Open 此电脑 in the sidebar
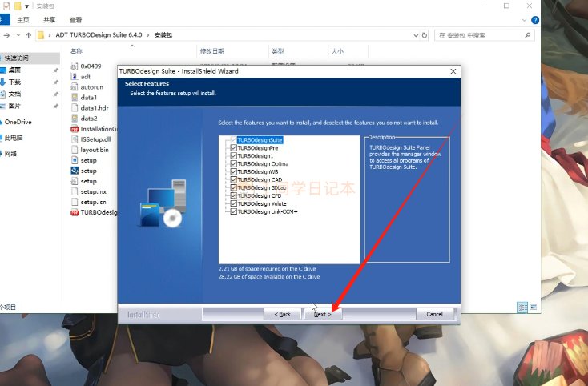The height and width of the screenshot is (386, 588). click(14, 138)
